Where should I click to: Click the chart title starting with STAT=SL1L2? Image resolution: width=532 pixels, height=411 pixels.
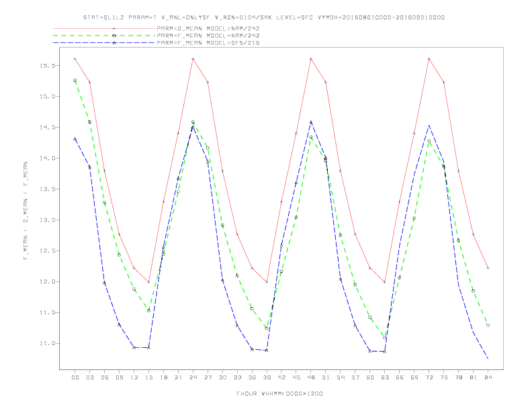[263, 17]
